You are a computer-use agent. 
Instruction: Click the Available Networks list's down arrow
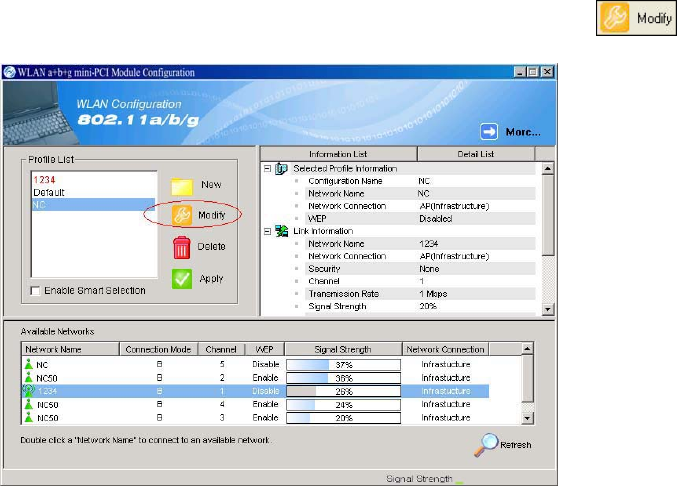[527, 418]
